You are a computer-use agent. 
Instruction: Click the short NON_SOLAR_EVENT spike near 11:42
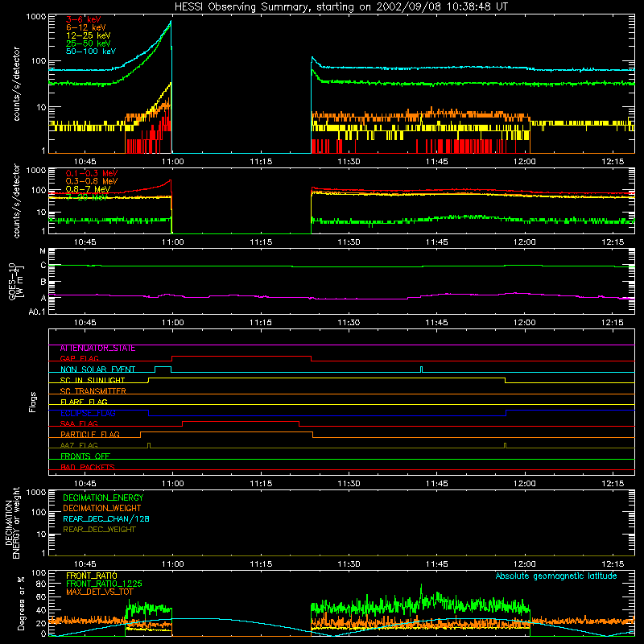click(421, 369)
